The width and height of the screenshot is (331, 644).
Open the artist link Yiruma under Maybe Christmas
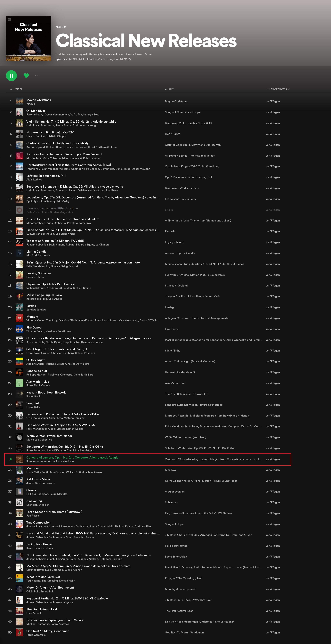tap(31, 104)
